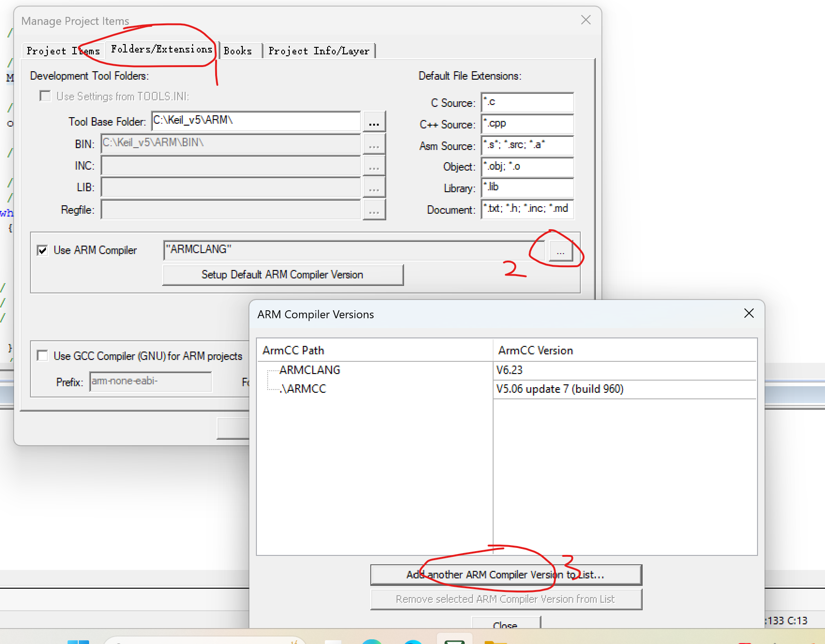This screenshot has width=825, height=644.
Task: Open the Project Info/Layer tab
Action: (x=319, y=51)
